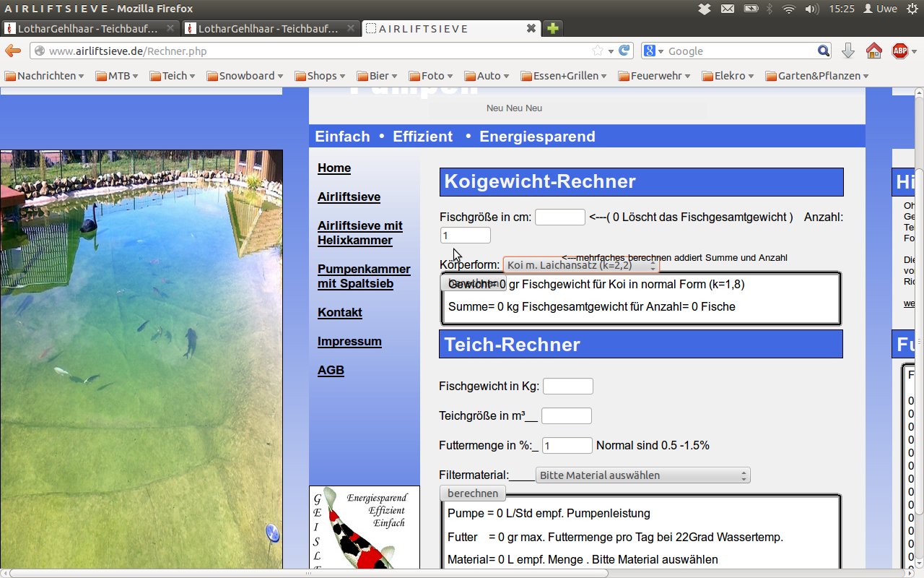Reload page with the refresh icon
The height and width of the screenshot is (578, 924).
coord(624,51)
